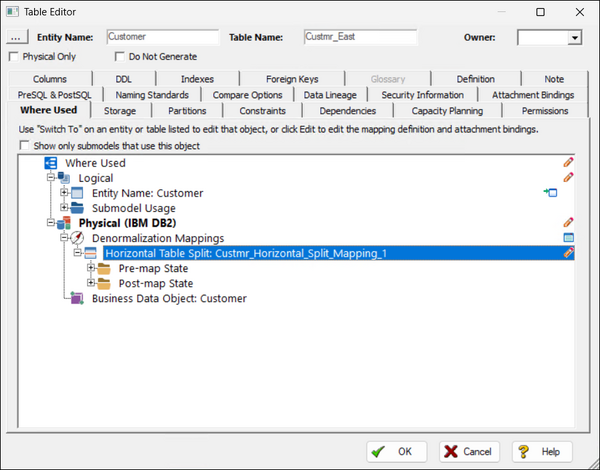Select the Business Data Object: Customer icon
The height and width of the screenshot is (470, 600).
pos(77,298)
